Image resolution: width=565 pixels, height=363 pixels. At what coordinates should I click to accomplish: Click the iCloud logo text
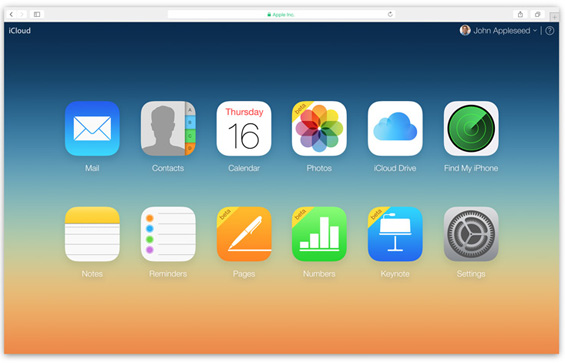coord(19,31)
